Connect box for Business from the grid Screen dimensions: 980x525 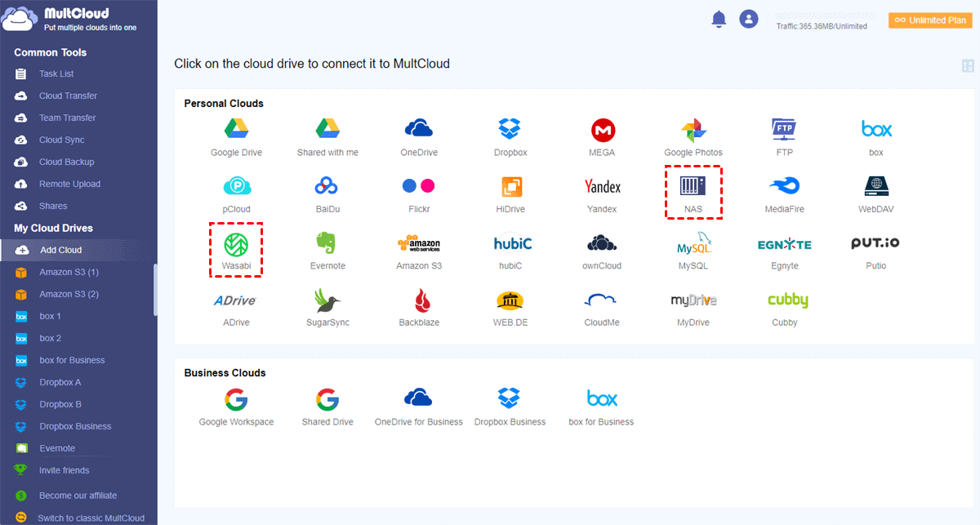(602, 398)
